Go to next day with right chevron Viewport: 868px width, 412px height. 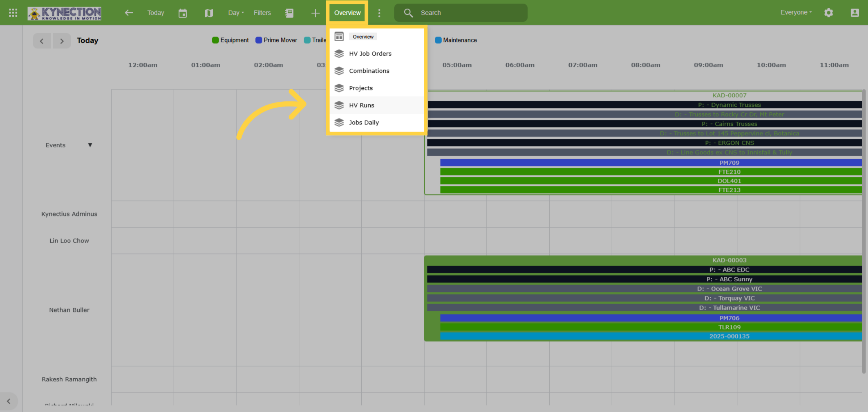[62, 41]
